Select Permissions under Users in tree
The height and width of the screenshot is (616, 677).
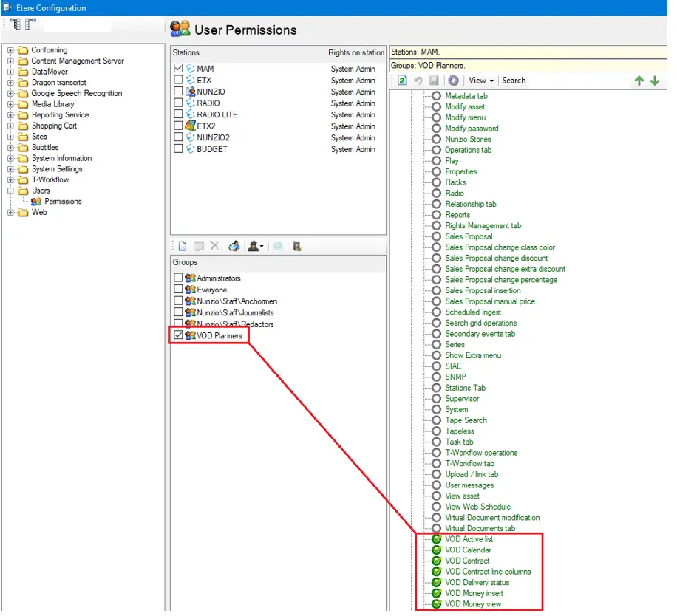63,202
